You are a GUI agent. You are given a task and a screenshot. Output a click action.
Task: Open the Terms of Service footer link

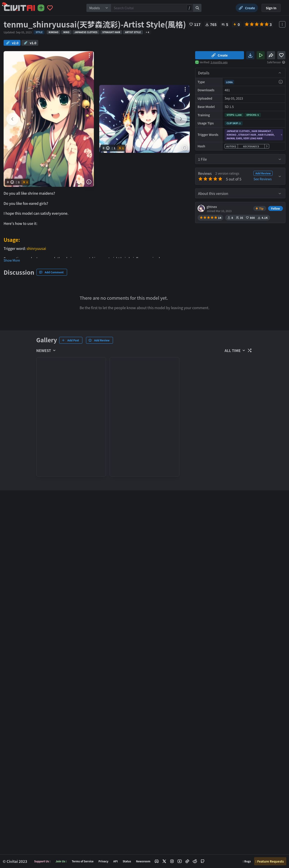point(82,861)
